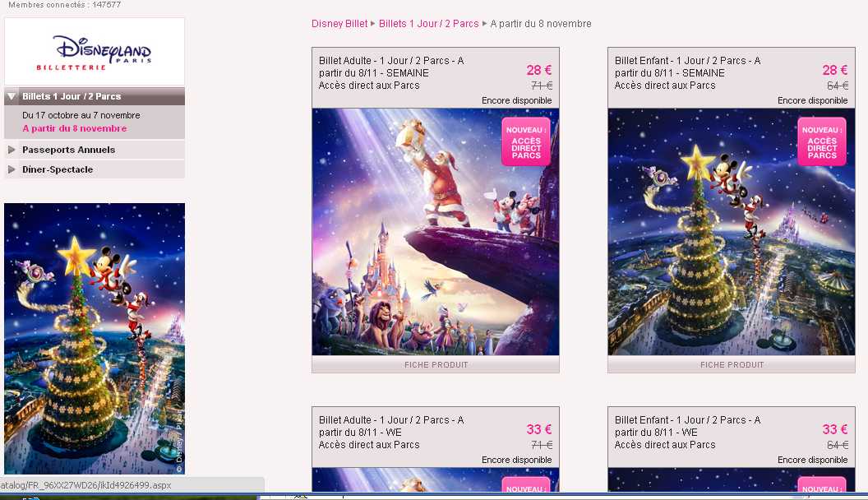Click FICHE PRODUIT under the adult weekday ticket

tap(436, 364)
